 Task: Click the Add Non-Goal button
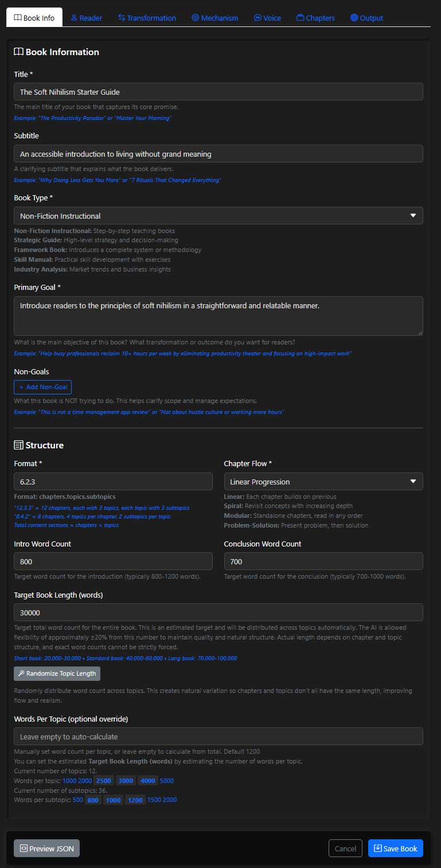tap(43, 387)
